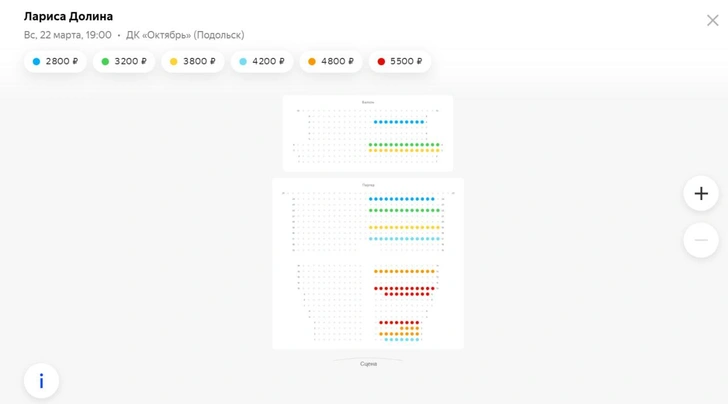The width and height of the screenshot is (728, 404).
Task: Pick a blue seat in the balcony
Action: 397,122
